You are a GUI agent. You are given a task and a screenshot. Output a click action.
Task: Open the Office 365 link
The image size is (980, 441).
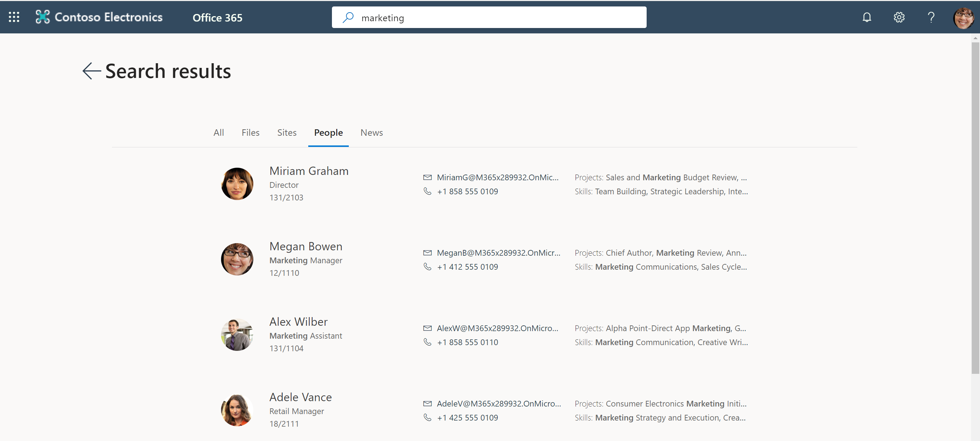(217, 18)
